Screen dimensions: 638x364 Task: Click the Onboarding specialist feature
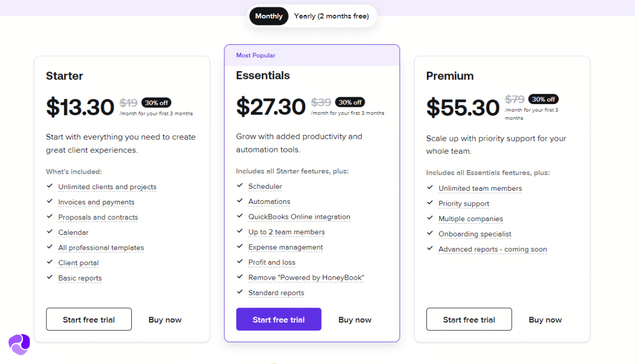tap(475, 234)
